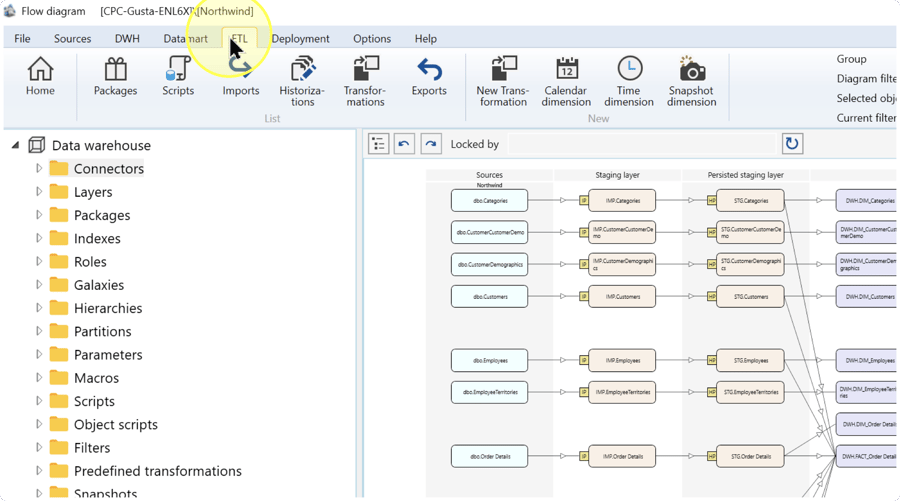Viewport: 900px width, 501px height.
Task: Switch to the DWH ribbon tab
Action: [x=127, y=38]
